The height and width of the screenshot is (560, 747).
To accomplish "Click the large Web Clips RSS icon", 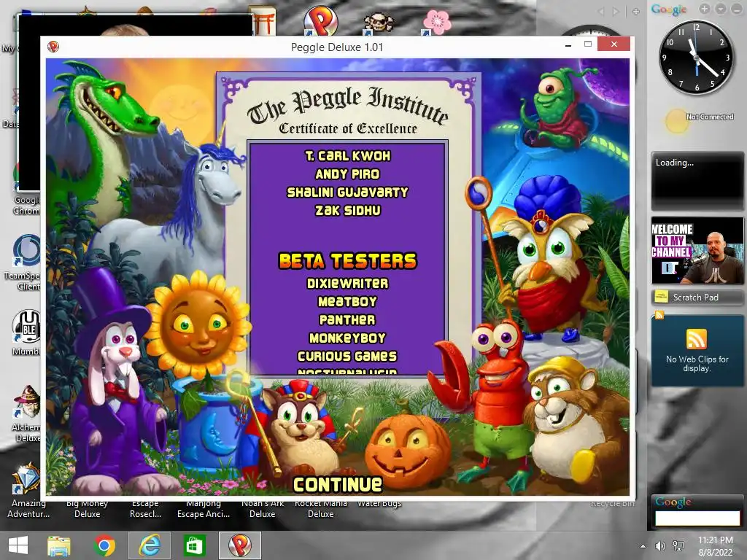I will 696,339.
